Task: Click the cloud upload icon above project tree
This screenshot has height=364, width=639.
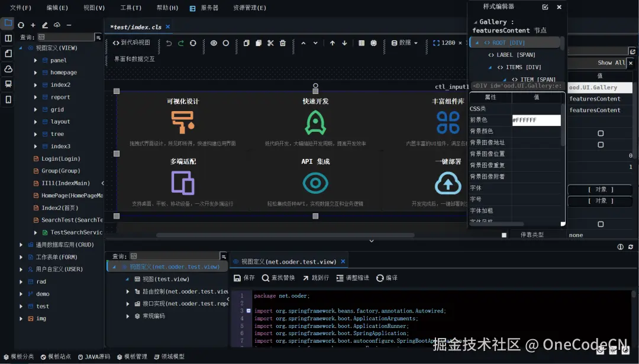Action: tap(57, 25)
